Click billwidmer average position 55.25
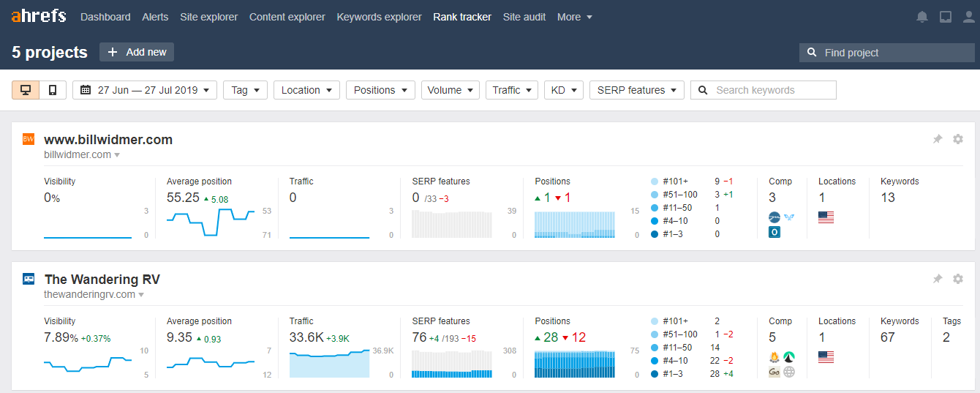The image size is (980, 393). pos(183,198)
